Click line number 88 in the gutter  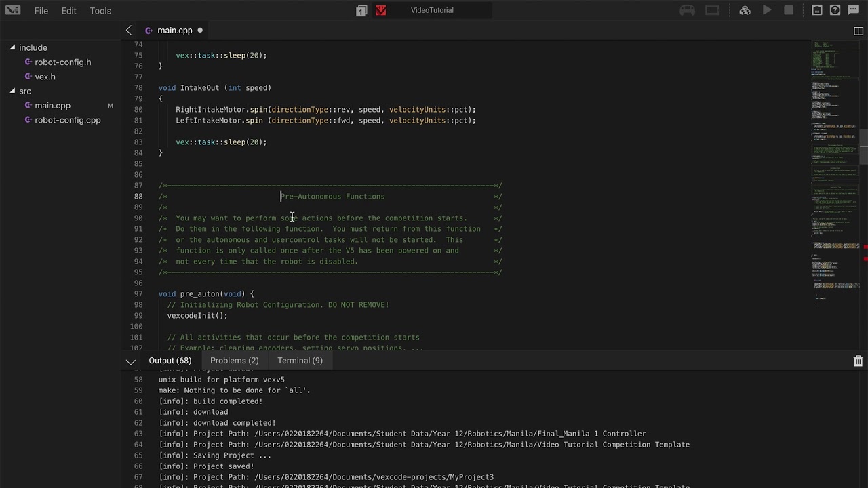pyautogui.click(x=138, y=197)
